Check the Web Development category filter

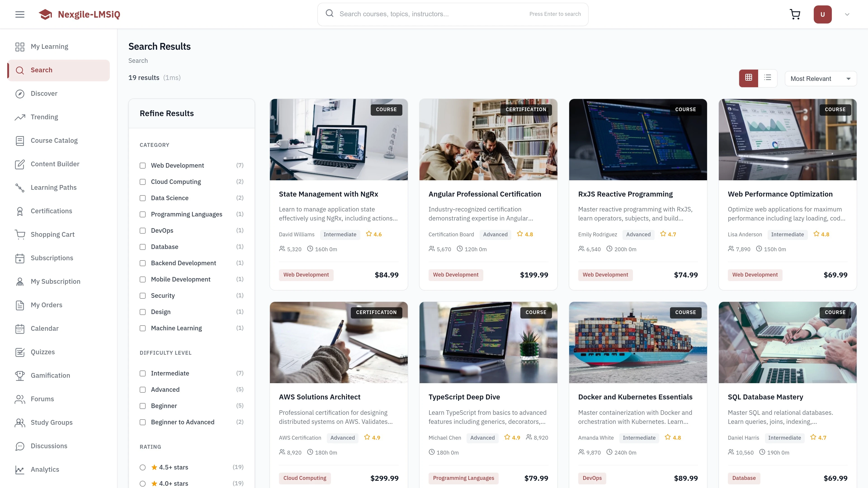tap(143, 165)
